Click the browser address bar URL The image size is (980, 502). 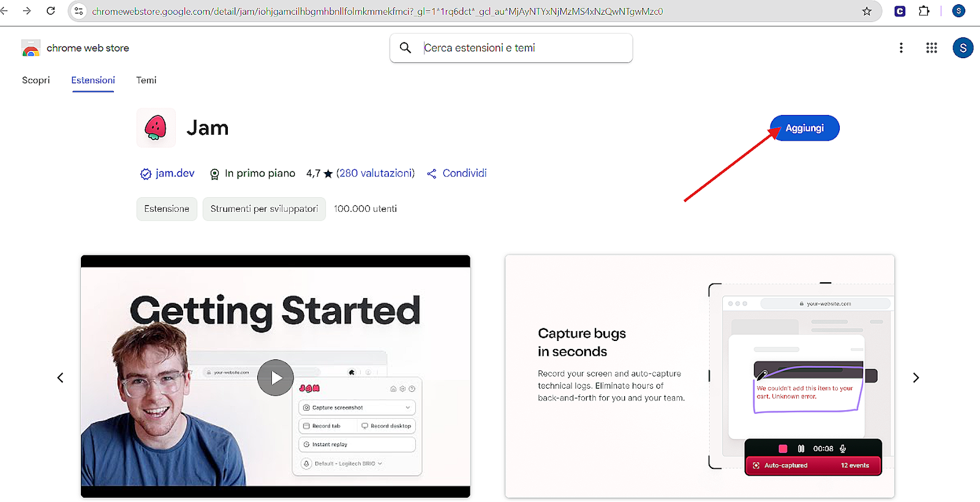tap(377, 11)
